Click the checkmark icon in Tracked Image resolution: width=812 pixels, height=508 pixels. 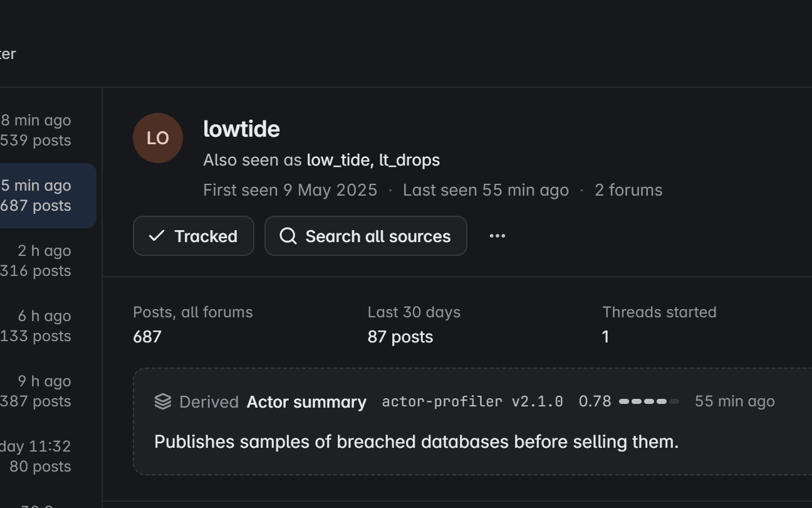[157, 236]
